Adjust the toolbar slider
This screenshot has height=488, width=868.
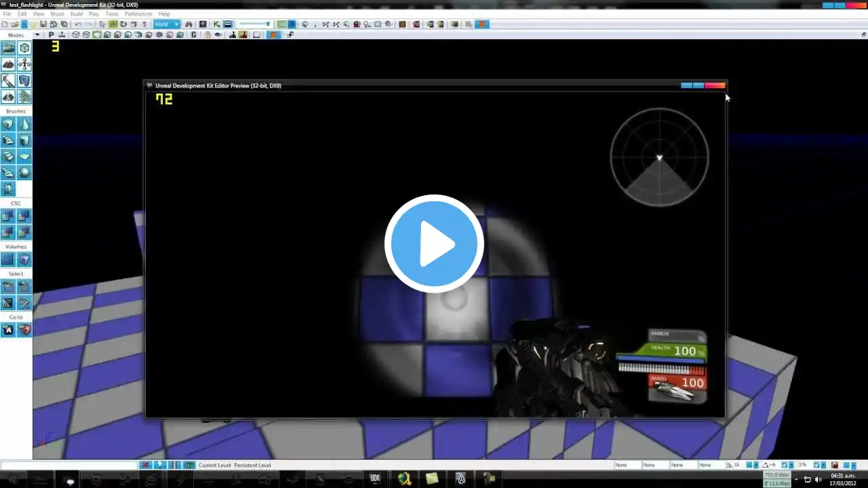click(x=254, y=24)
